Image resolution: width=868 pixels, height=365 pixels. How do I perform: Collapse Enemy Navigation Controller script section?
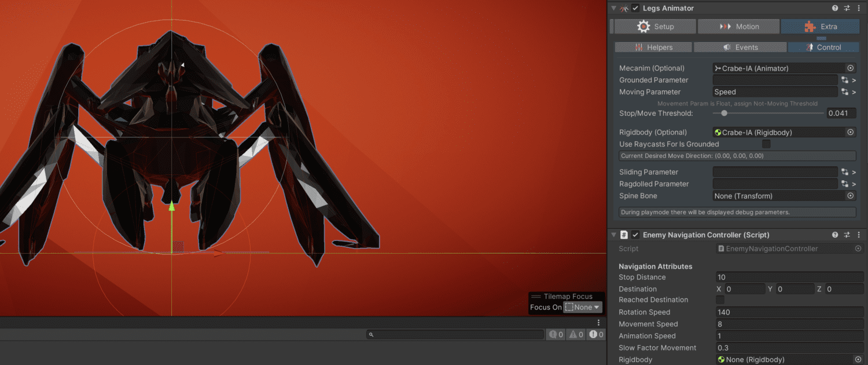pos(614,235)
